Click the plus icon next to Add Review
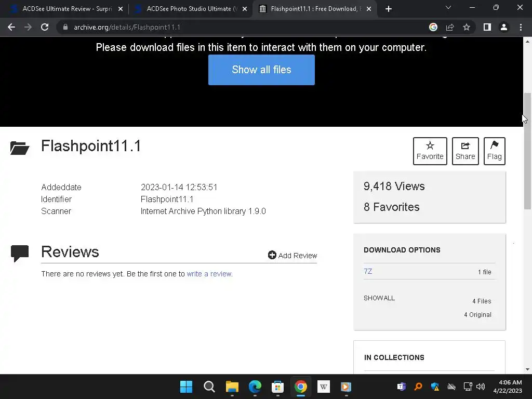The image size is (532, 399). (272, 255)
